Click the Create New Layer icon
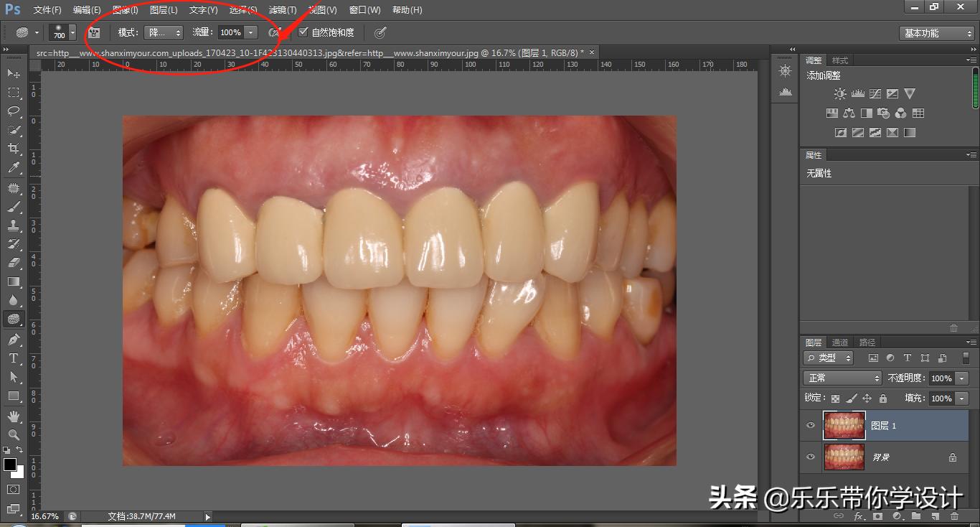 point(934,516)
